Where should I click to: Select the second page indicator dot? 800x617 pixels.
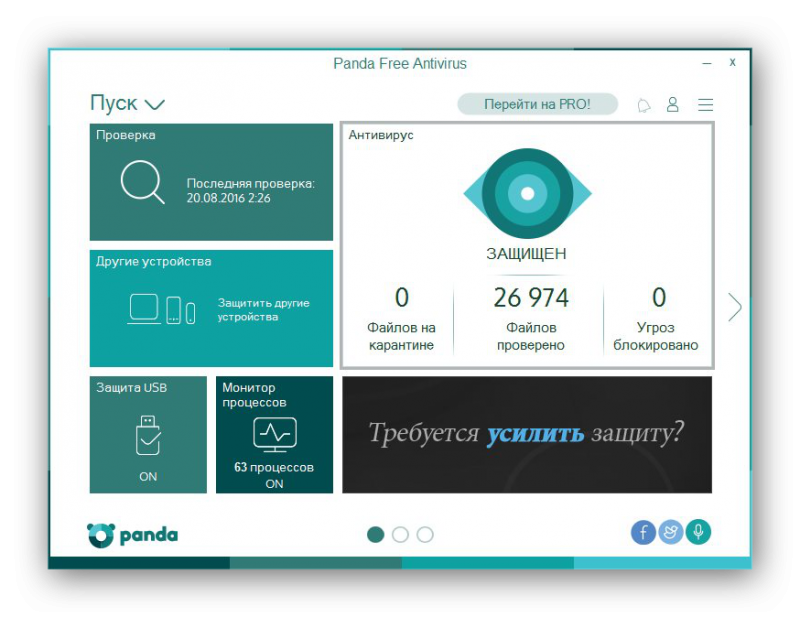pyautogui.click(x=401, y=534)
